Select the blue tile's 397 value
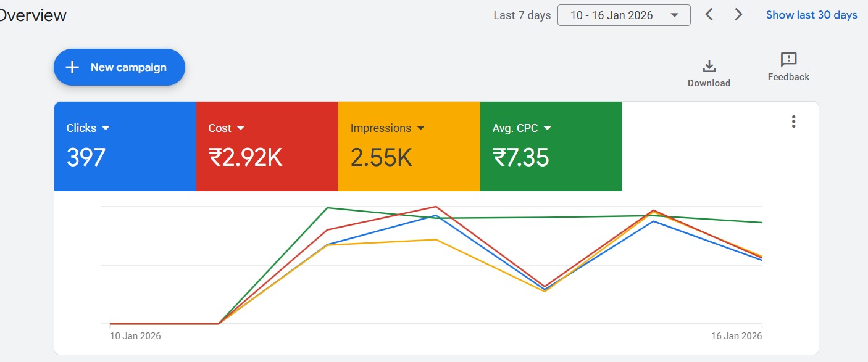The width and height of the screenshot is (868, 362). click(x=86, y=158)
